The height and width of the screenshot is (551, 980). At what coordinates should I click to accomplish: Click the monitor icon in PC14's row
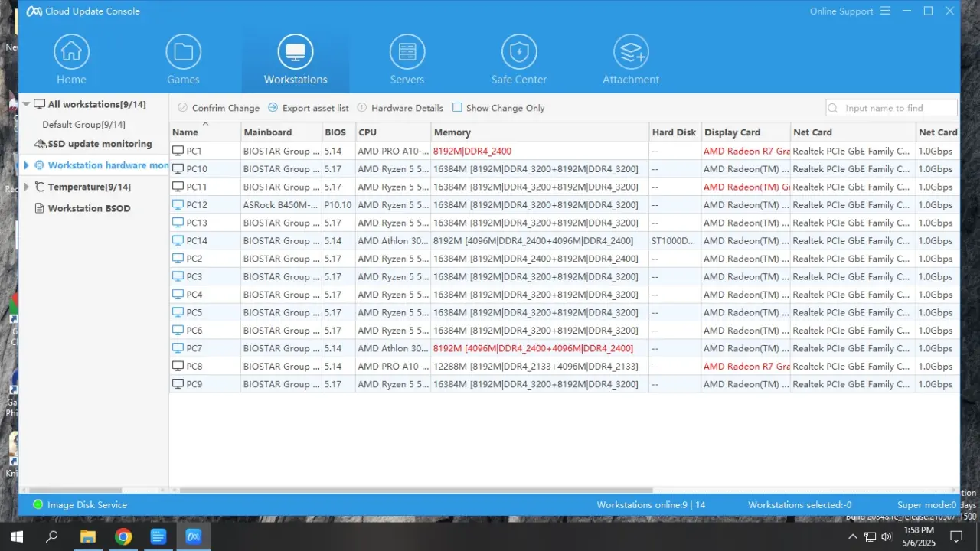[x=178, y=241]
